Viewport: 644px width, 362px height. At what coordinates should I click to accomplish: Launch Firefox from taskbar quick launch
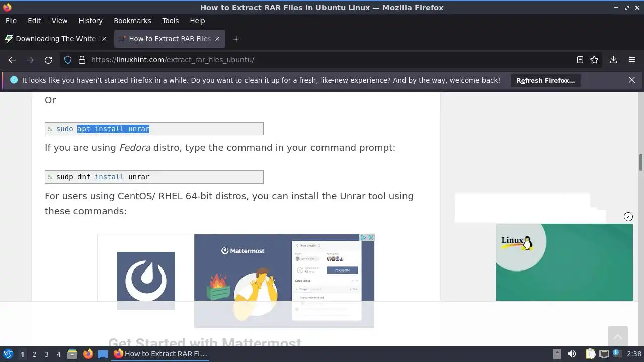tap(88, 354)
